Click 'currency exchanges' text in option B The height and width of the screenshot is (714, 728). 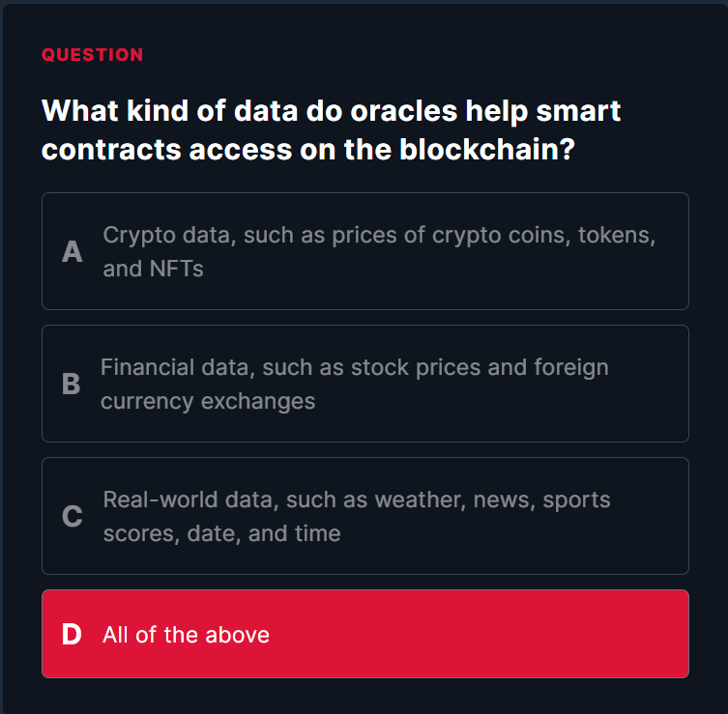coord(208,401)
